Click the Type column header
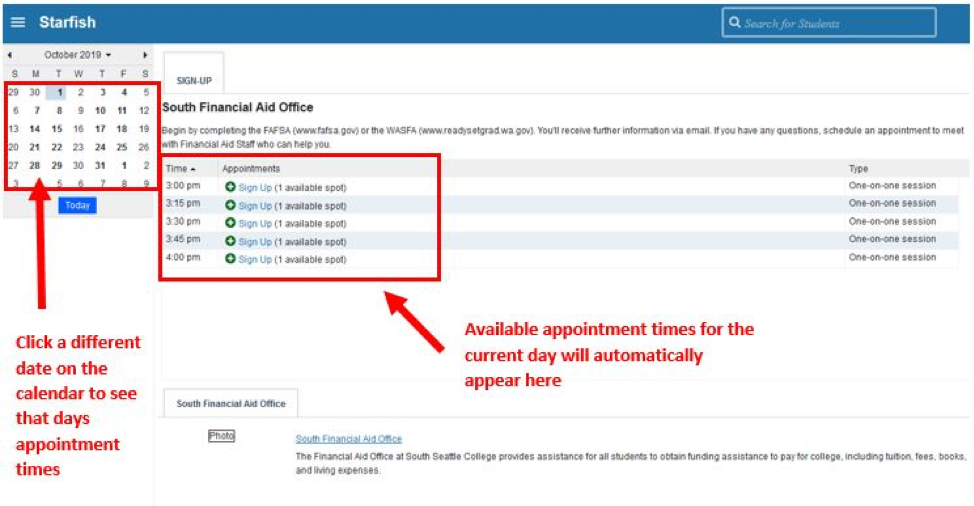The image size is (974, 506). 858,169
